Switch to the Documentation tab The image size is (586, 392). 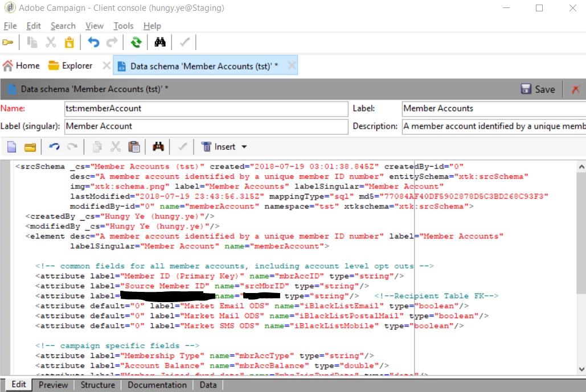[157, 385]
